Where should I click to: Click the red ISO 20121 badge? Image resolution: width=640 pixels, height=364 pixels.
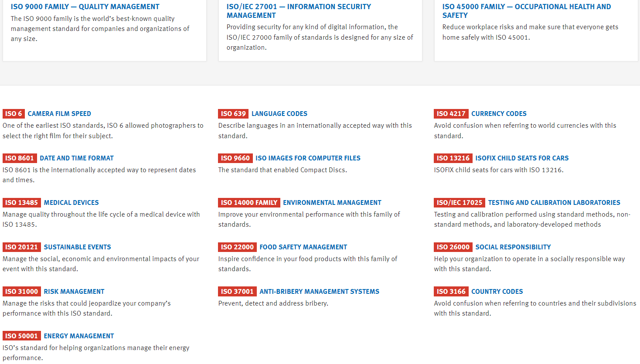pos(22,247)
